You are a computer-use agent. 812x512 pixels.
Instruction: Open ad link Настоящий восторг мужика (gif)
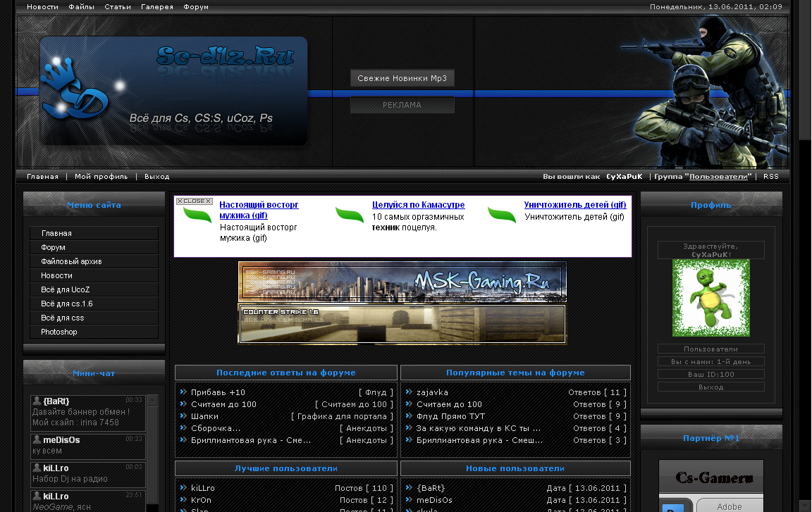pyautogui.click(x=259, y=210)
